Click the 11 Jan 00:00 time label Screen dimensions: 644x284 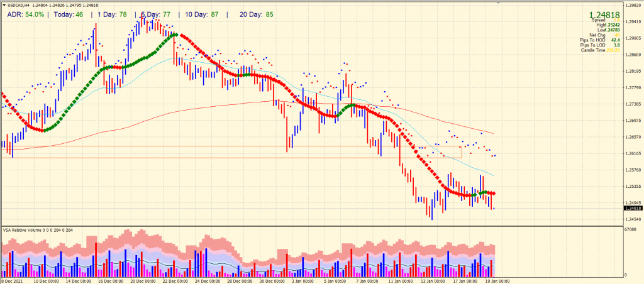tap(401, 281)
